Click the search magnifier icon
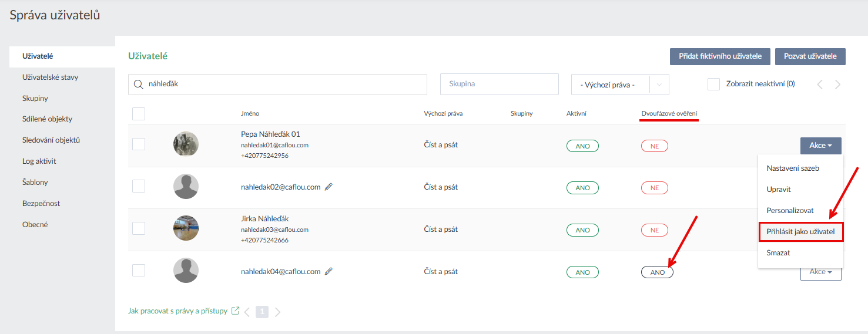 coord(139,85)
